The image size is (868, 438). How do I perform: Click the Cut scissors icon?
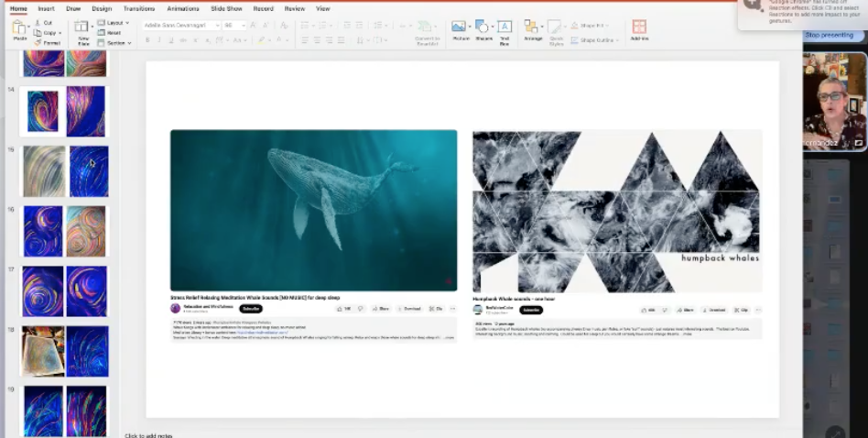click(x=38, y=23)
